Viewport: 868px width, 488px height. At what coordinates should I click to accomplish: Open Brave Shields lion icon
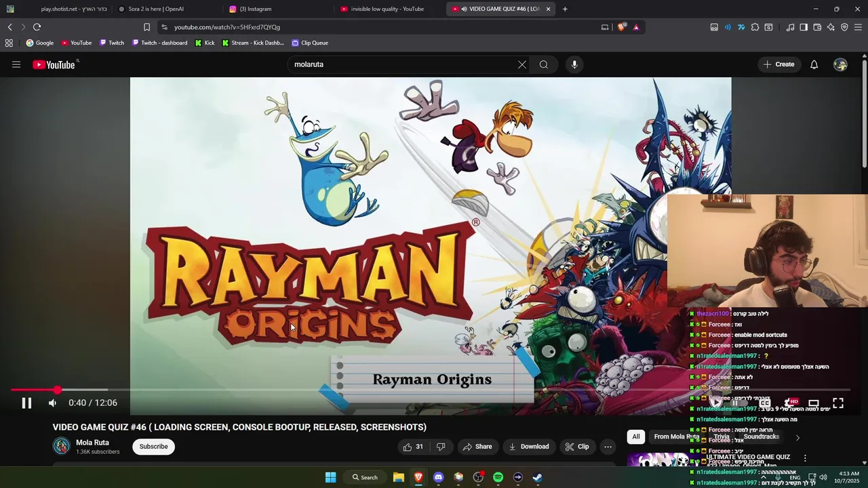click(x=622, y=27)
